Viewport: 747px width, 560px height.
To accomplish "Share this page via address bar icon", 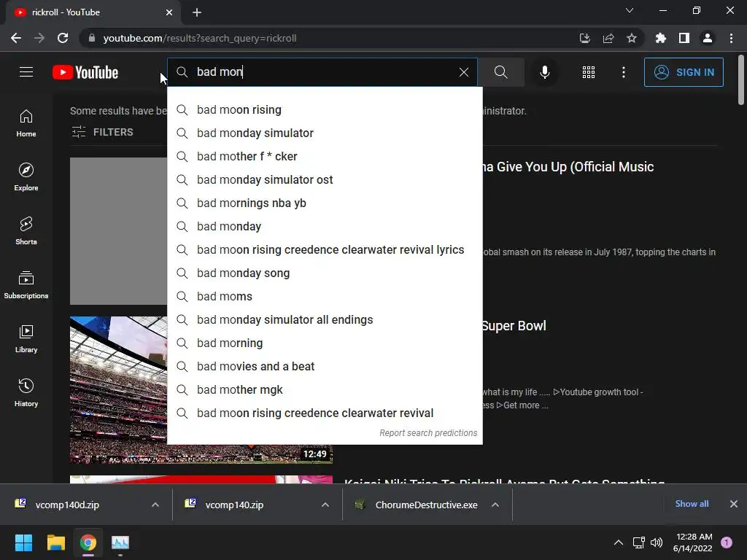I will point(608,38).
